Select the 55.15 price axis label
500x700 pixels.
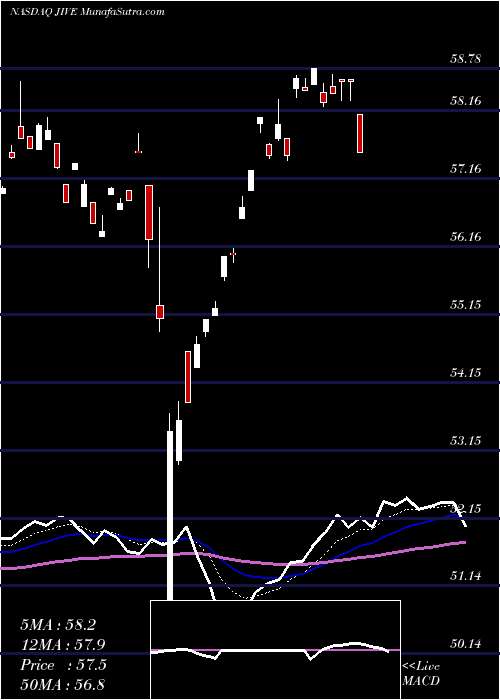coord(466,304)
